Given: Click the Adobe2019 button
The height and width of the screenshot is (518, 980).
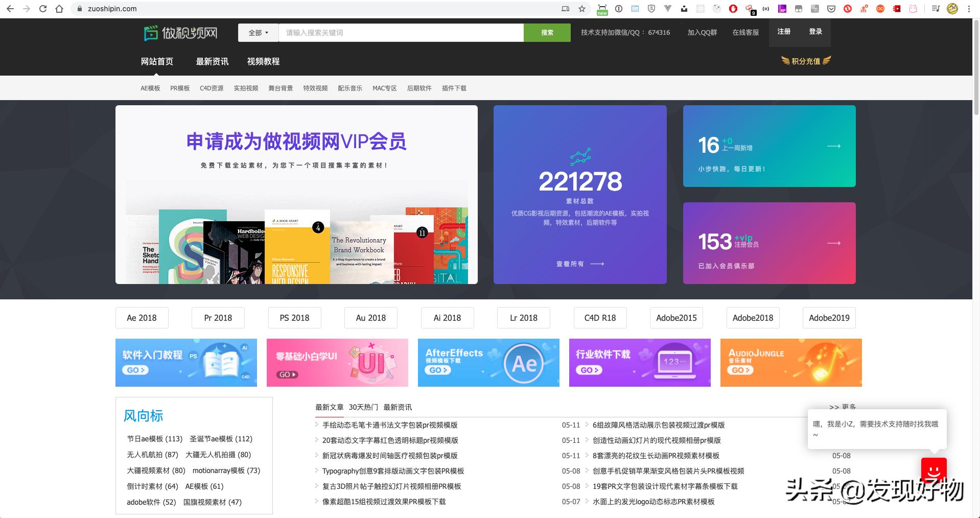Looking at the screenshot, I should [x=829, y=318].
